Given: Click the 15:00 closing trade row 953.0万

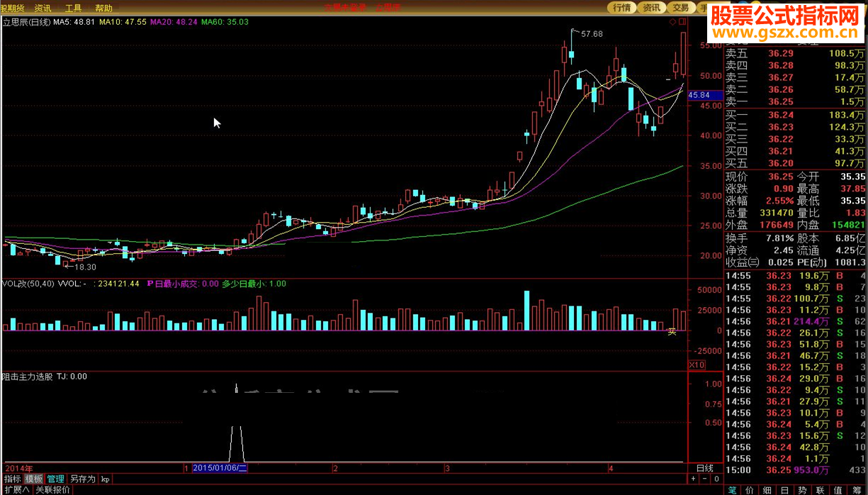Looking at the screenshot, I should [795, 469].
